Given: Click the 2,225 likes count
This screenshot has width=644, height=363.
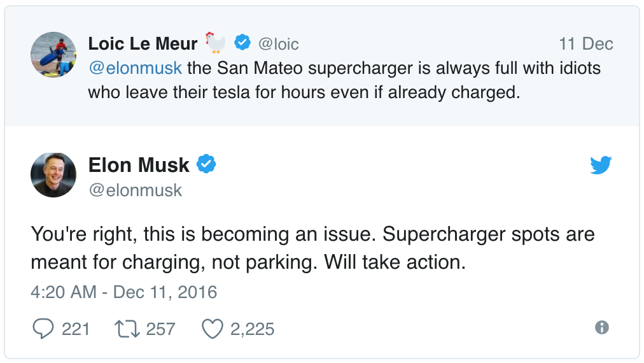Looking at the screenshot, I should click(252, 329).
